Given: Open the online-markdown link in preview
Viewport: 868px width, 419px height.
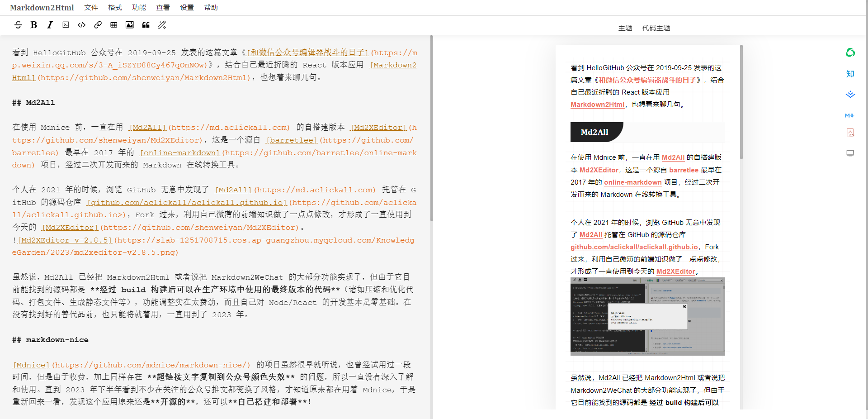Looking at the screenshot, I should tap(633, 182).
